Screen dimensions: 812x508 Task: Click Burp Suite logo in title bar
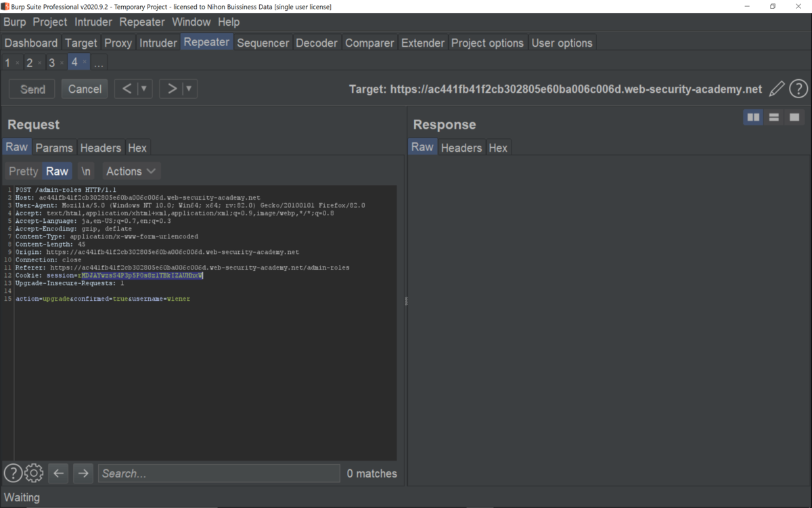tap(5, 6)
